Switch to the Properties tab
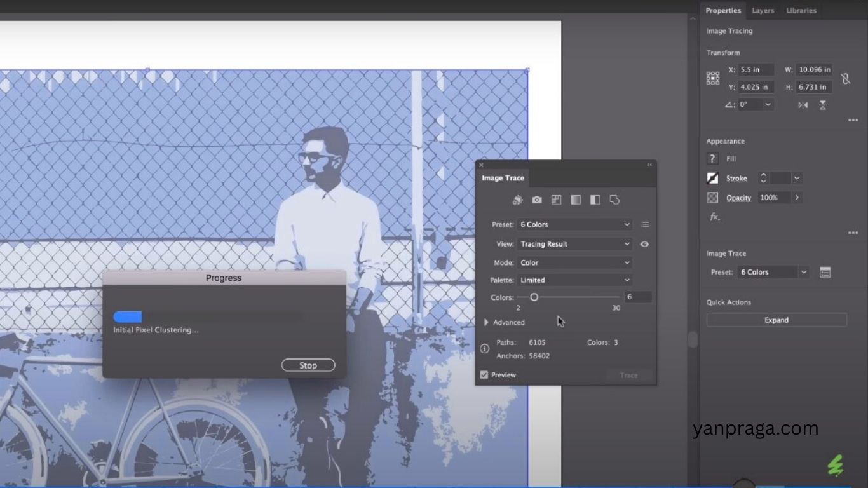Viewport: 868px width, 488px height. pyautogui.click(x=723, y=10)
